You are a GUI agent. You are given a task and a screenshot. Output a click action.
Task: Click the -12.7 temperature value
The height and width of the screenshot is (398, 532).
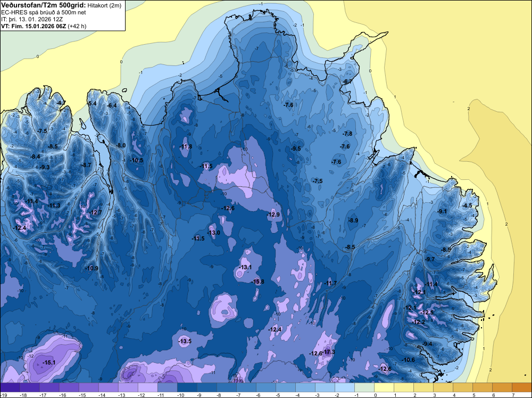coord(96,213)
